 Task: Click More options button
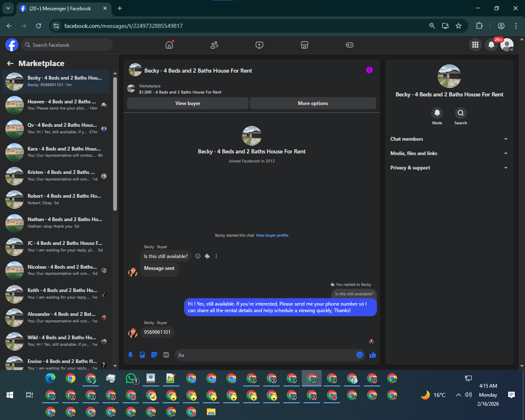pyautogui.click(x=313, y=103)
